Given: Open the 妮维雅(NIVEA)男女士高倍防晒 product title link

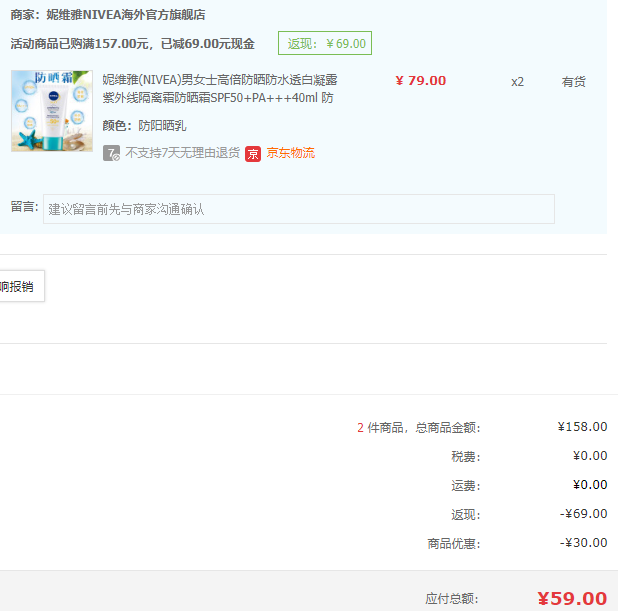Looking at the screenshot, I should pyautogui.click(x=220, y=89).
